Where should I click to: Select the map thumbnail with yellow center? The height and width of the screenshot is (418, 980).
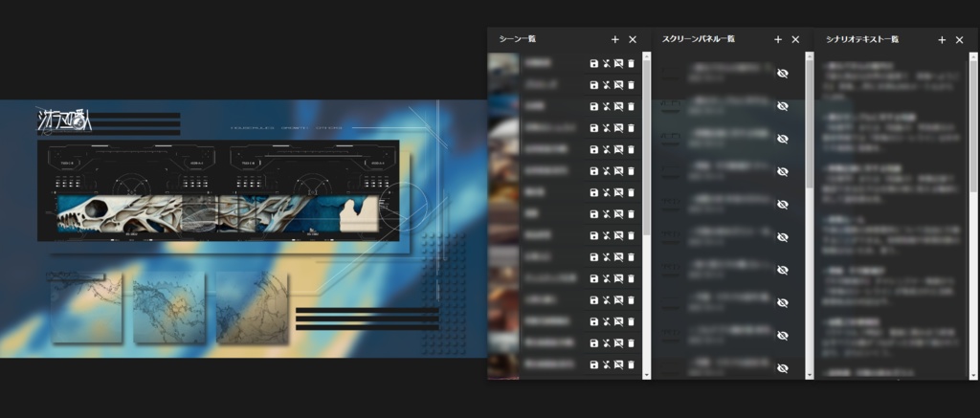point(168,307)
